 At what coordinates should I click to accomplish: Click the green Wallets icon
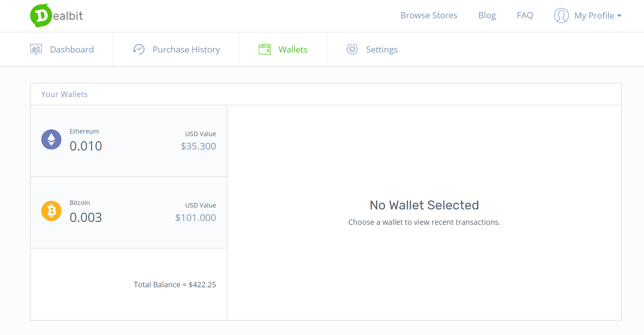pyautogui.click(x=265, y=49)
